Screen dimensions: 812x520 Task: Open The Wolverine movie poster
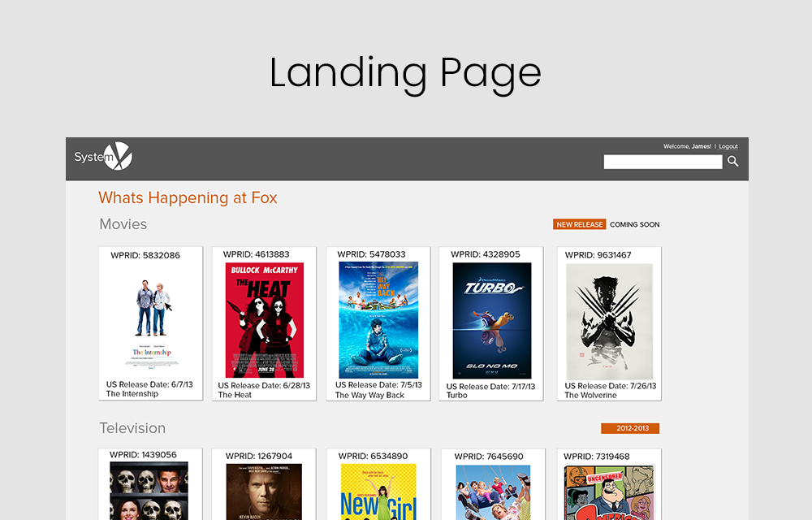tap(610, 322)
